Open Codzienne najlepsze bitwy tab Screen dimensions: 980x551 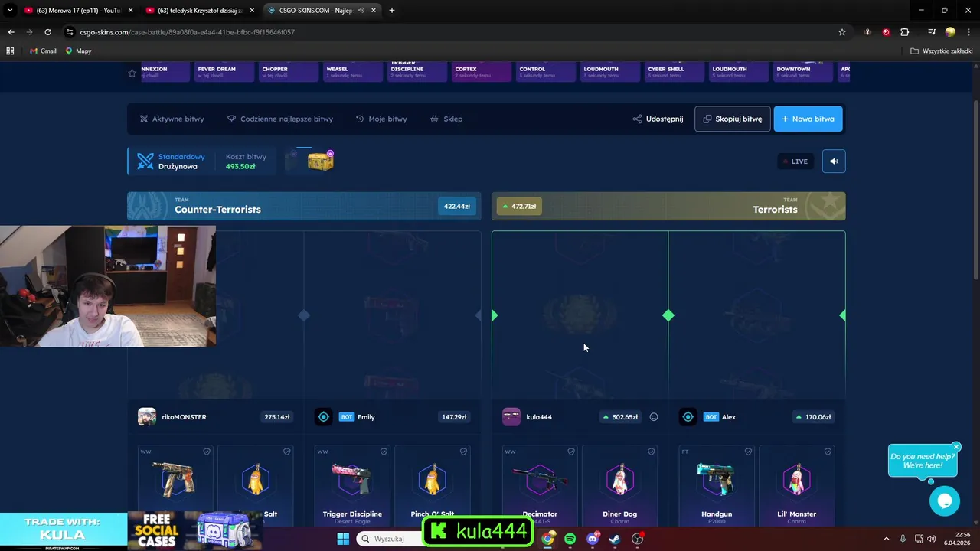(280, 119)
